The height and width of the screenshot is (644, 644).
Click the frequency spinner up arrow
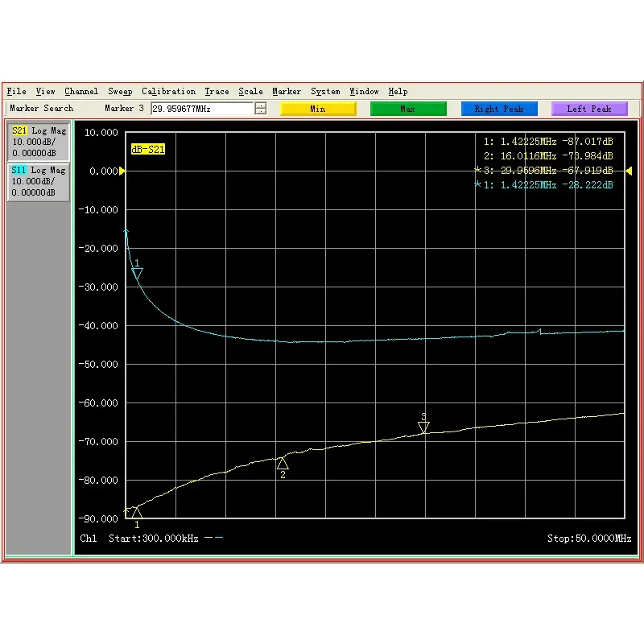pos(259,105)
